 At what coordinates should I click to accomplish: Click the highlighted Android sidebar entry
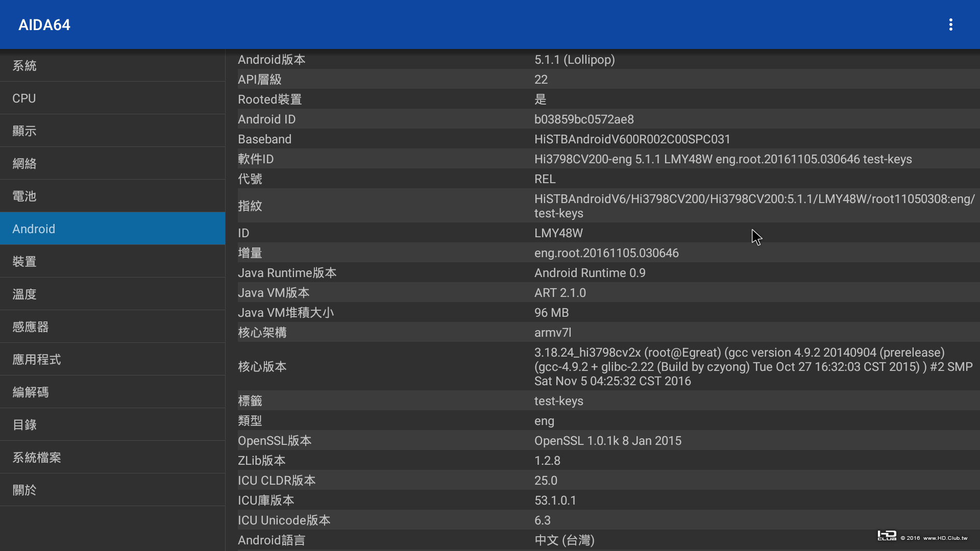click(112, 229)
